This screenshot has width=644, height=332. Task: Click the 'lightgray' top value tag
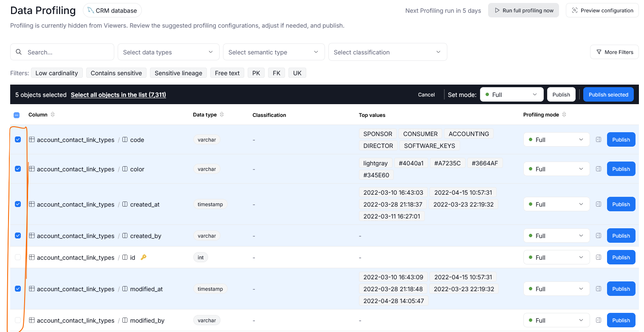coord(376,163)
